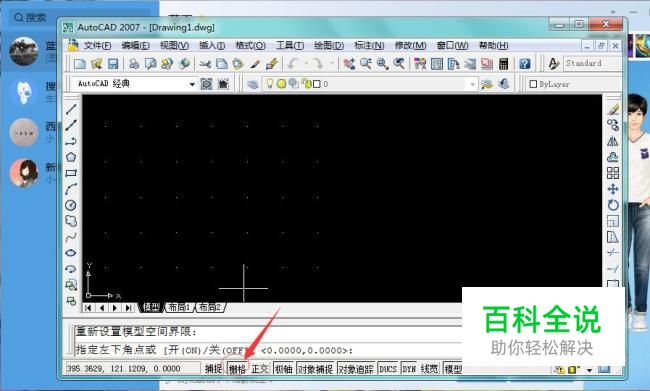Open the ByLayer color control dropdown

click(x=573, y=84)
